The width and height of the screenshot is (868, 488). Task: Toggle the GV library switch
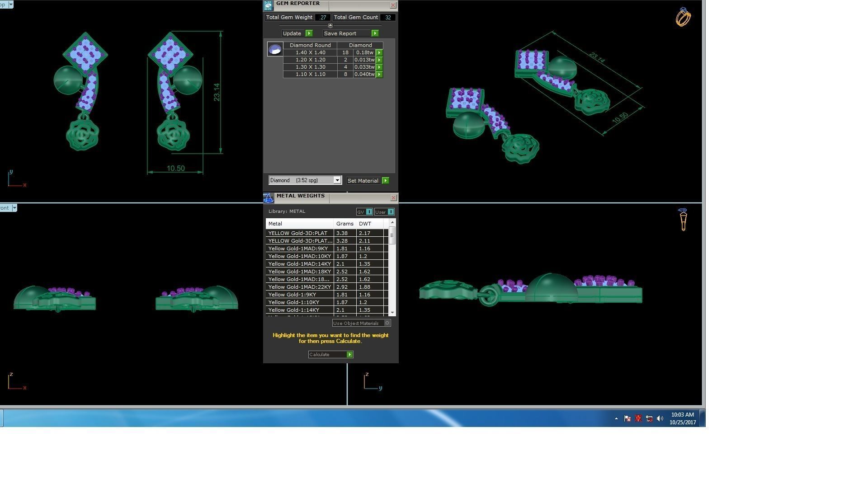[x=369, y=212]
